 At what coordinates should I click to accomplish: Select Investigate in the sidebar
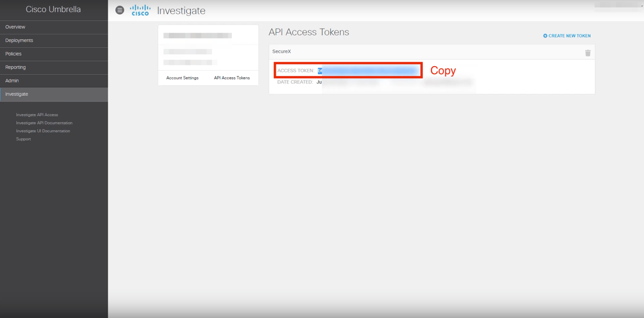coord(54,94)
